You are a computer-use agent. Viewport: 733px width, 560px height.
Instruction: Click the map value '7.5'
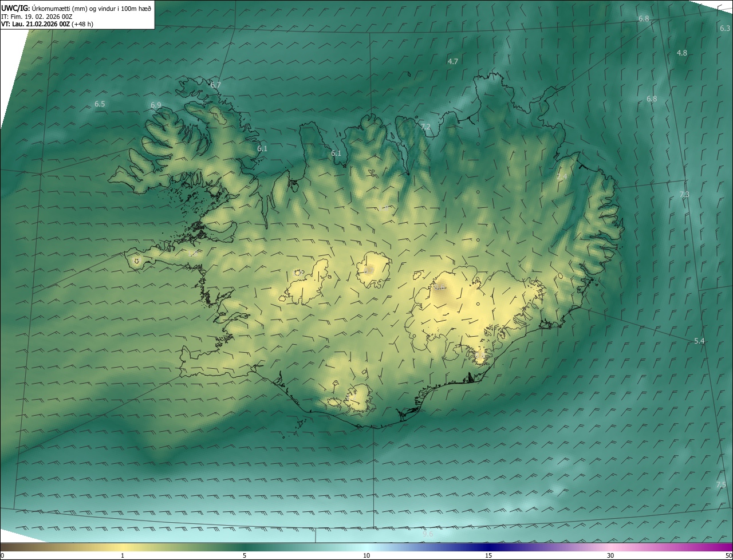click(721, 485)
